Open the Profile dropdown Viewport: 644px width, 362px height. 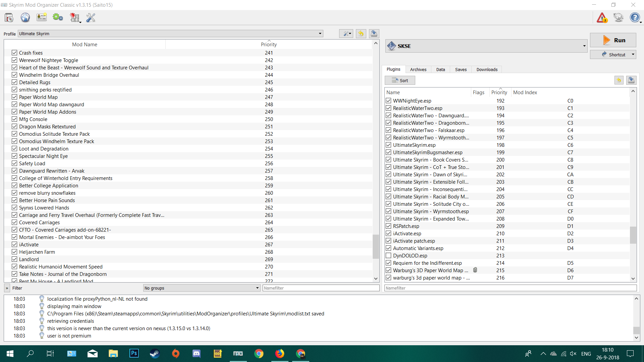click(x=170, y=34)
